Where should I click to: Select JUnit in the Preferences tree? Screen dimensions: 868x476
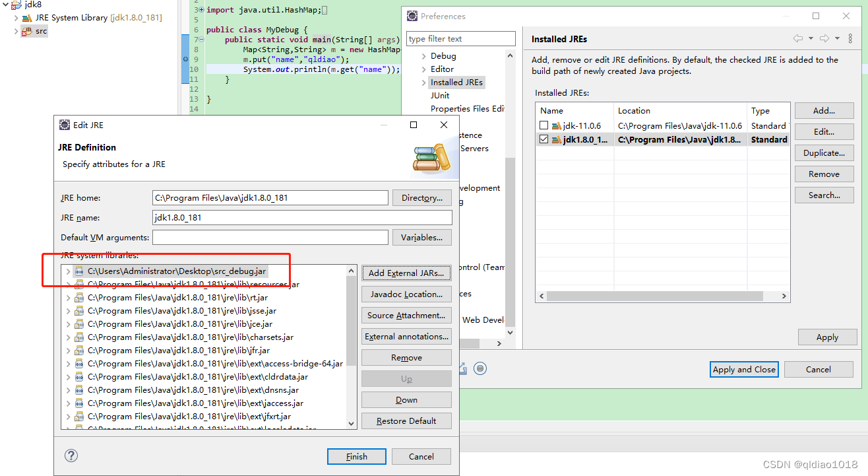[x=440, y=95]
